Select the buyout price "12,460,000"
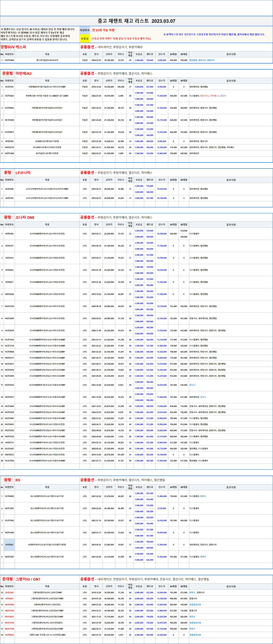The image size is (273, 644). coord(162,154)
